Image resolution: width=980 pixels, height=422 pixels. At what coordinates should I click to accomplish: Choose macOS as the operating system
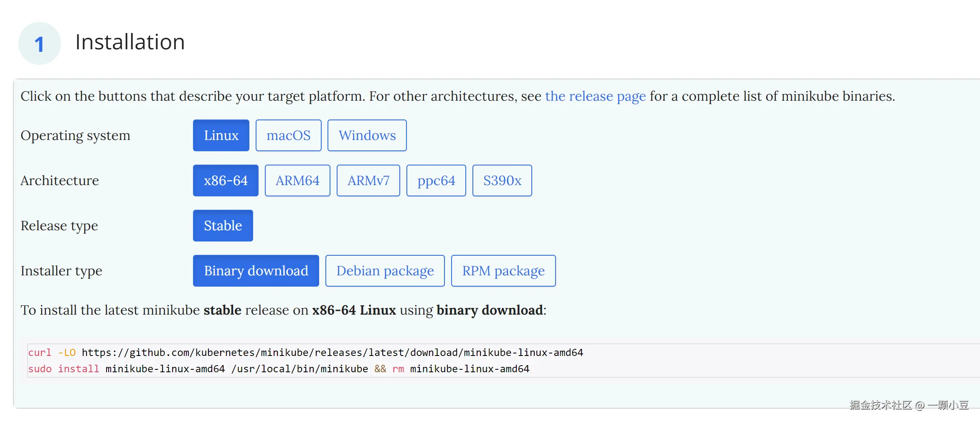(x=288, y=135)
